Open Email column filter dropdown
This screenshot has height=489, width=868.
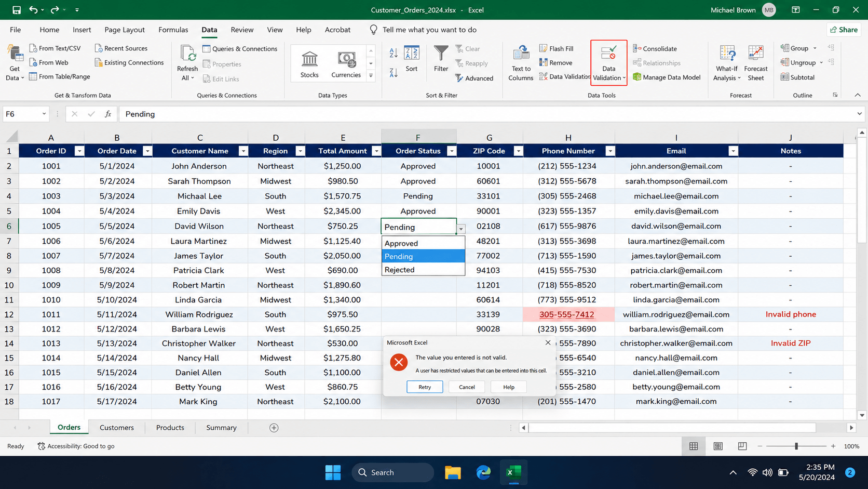tap(733, 151)
